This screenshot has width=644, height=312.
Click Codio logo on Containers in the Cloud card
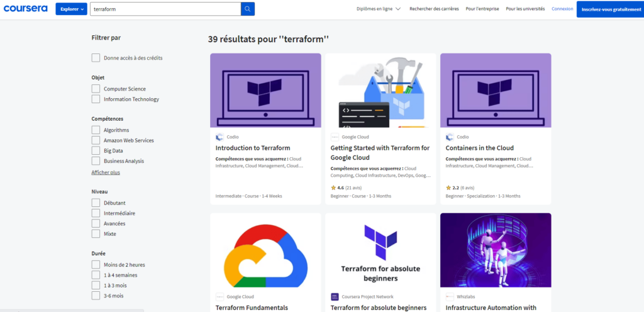click(449, 137)
